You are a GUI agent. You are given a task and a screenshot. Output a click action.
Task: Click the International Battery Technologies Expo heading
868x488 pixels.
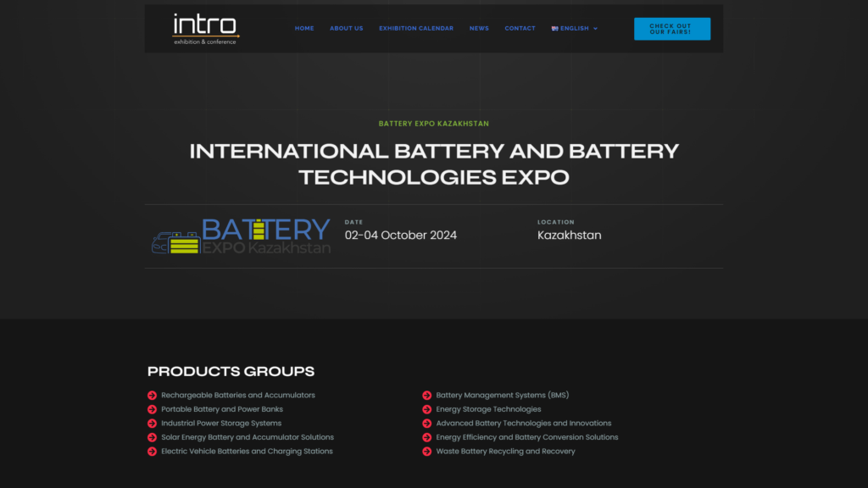pyautogui.click(x=434, y=164)
